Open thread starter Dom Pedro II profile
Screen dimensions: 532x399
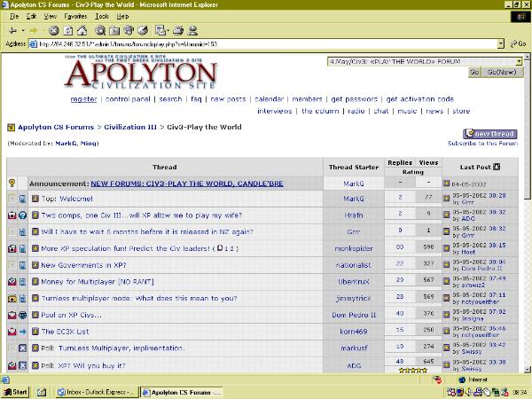[354, 315]
